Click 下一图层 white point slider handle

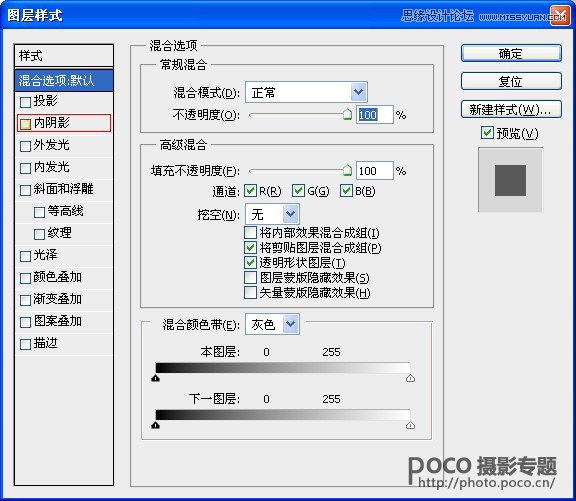click(410, 425)
